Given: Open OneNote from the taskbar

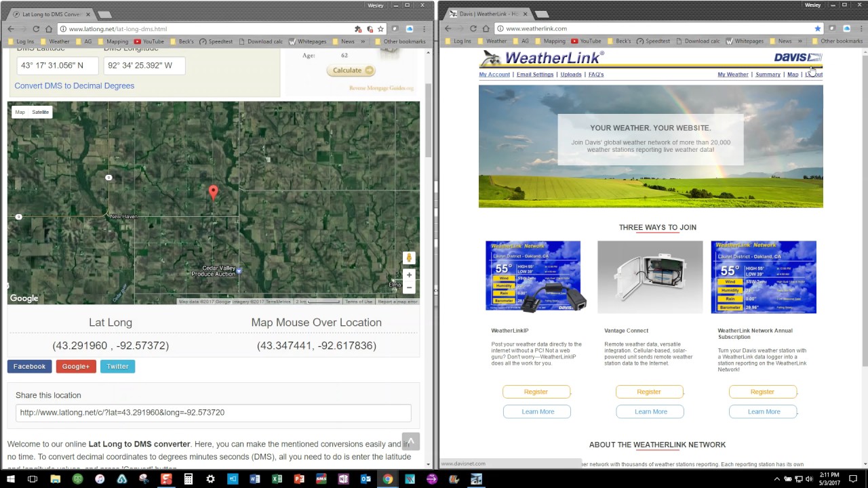Looking at the screenshot, I should pyautogui.click(x=343, y=479).
